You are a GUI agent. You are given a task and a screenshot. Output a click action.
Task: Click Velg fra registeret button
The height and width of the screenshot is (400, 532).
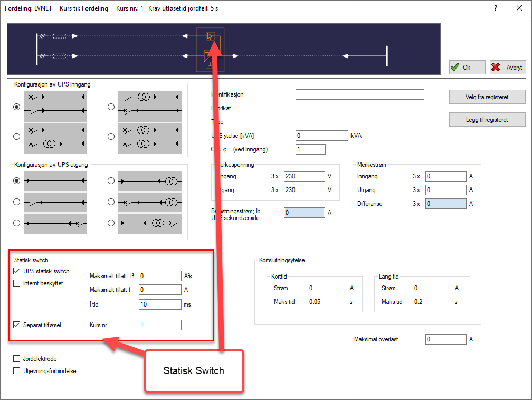point(487,97)
